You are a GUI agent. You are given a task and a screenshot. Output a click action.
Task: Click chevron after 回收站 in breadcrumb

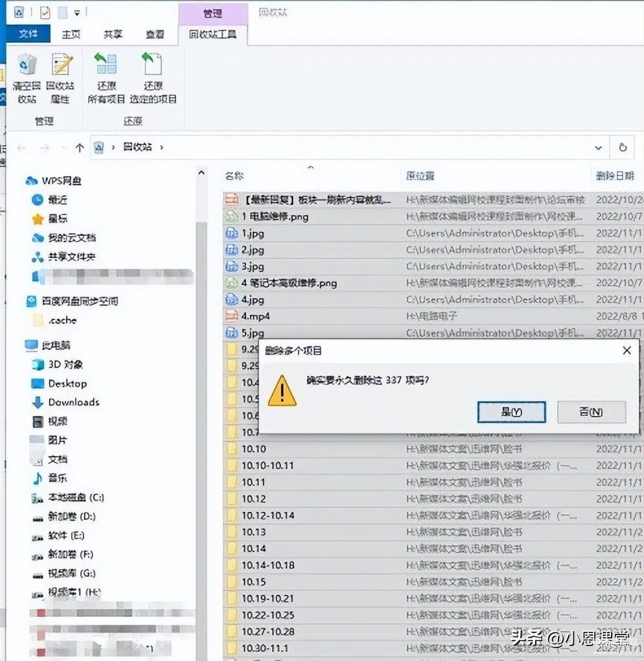pyautogui.click(x=162, y=148)
